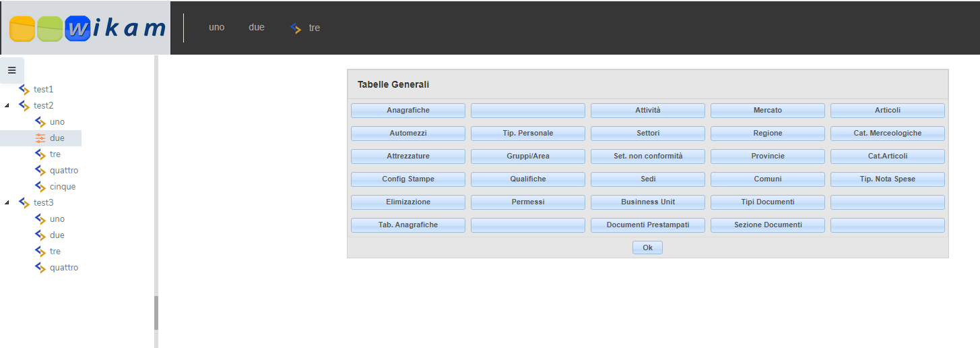980x348 pixels.
Task: Click the arrow icon next to quattro under test2
Action: 40,170
